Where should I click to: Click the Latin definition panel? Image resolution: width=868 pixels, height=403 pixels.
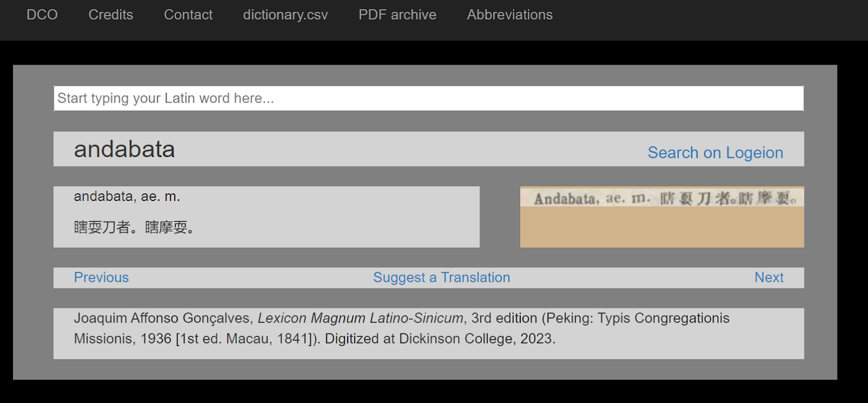[x=266, y=217]
